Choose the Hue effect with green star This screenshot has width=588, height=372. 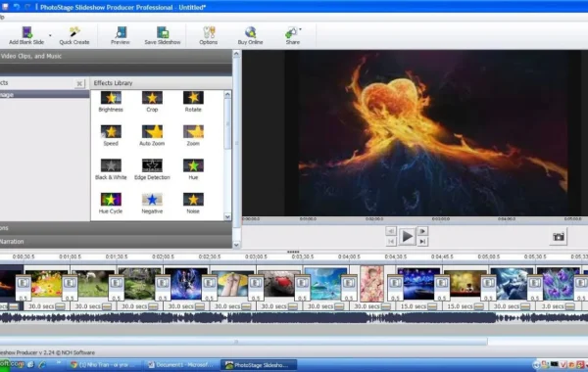(193, 169)
